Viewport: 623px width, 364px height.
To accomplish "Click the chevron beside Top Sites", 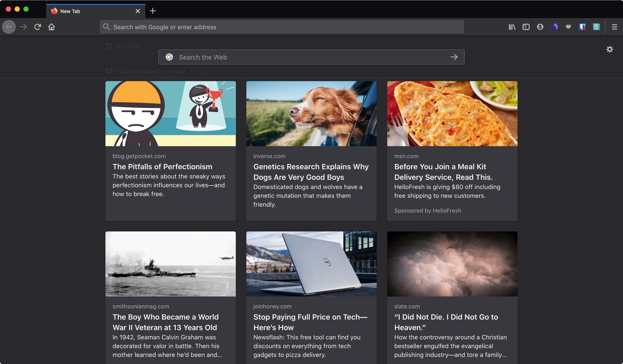I will [x=147, y=46].
